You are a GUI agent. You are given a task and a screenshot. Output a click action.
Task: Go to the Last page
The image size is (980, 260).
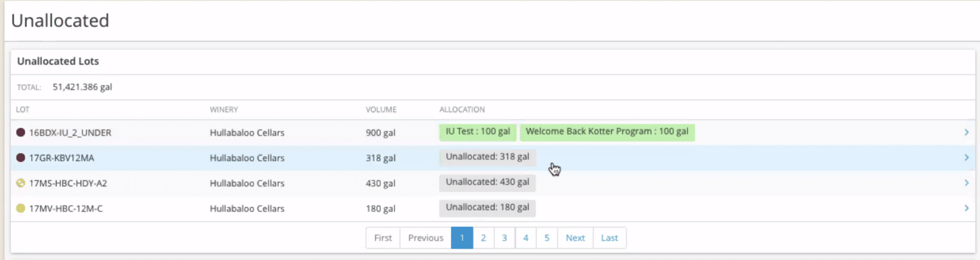click(609, 238)
